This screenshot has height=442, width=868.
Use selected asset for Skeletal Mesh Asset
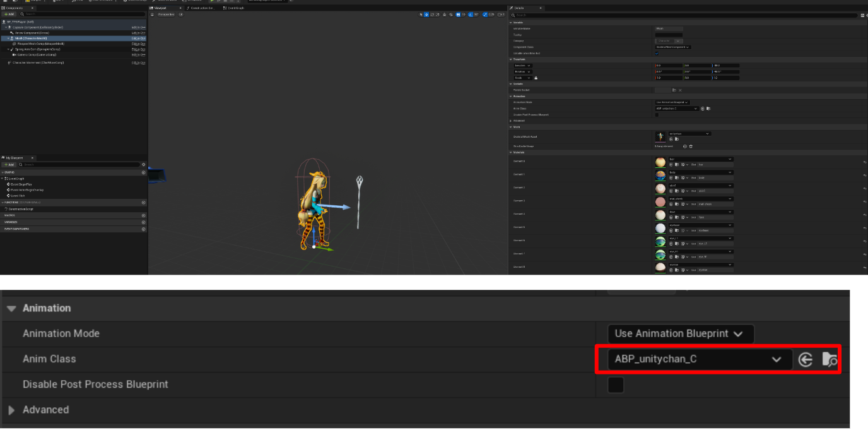click(671, 139)
